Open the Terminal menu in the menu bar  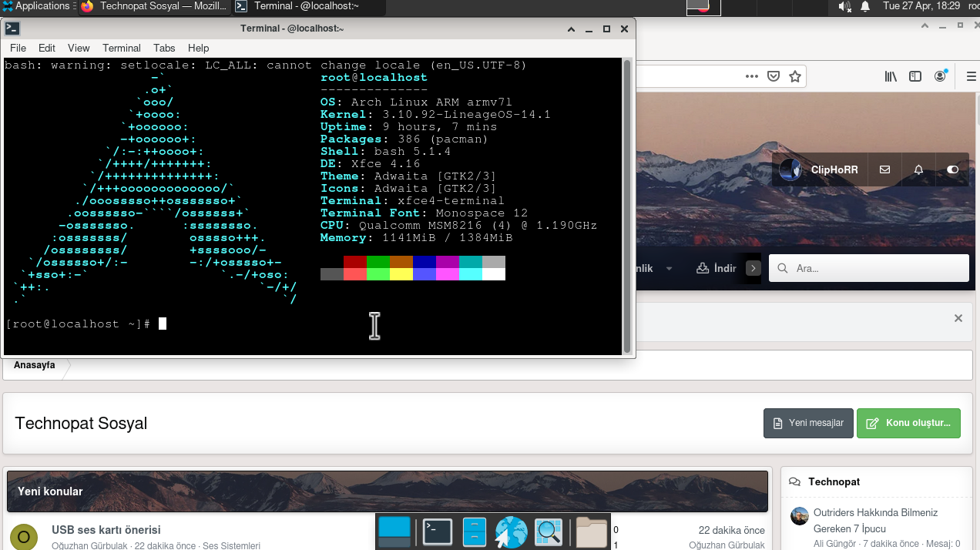pos(122,48)
